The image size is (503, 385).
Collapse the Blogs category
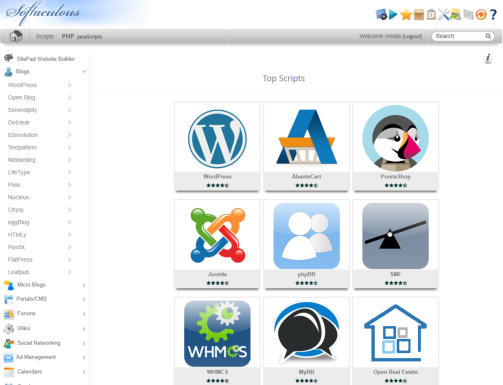(x=45, y=71)
